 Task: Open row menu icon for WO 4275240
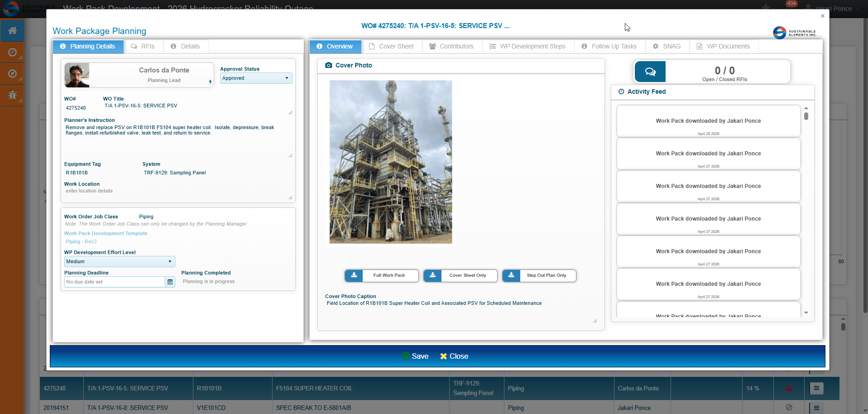pyautogui.click(x=816, y=388)
